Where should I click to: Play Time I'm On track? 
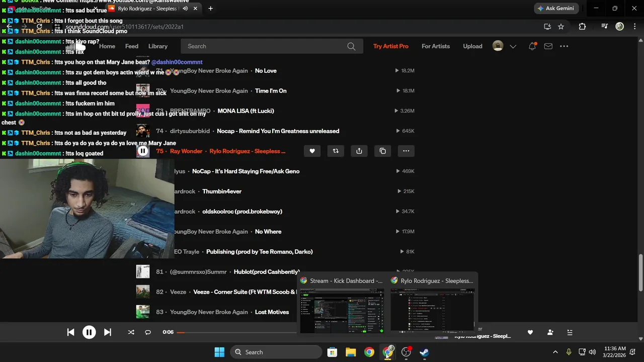(271, 91)
